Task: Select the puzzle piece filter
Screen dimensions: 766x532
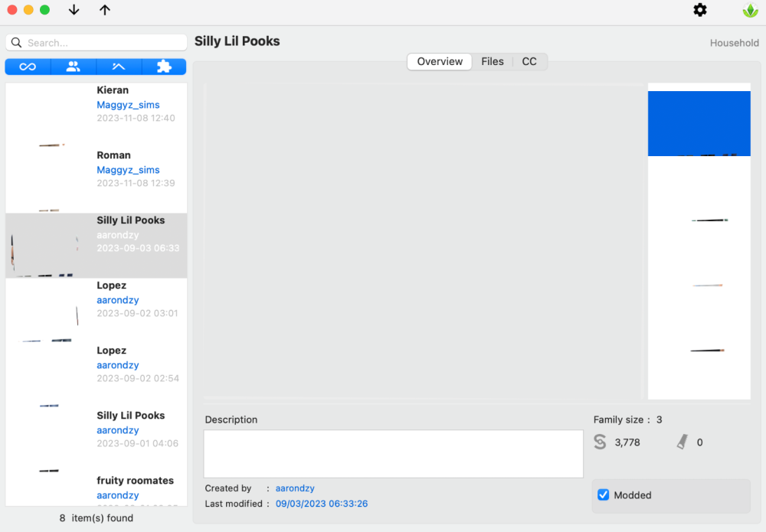Action: point(164,67)
